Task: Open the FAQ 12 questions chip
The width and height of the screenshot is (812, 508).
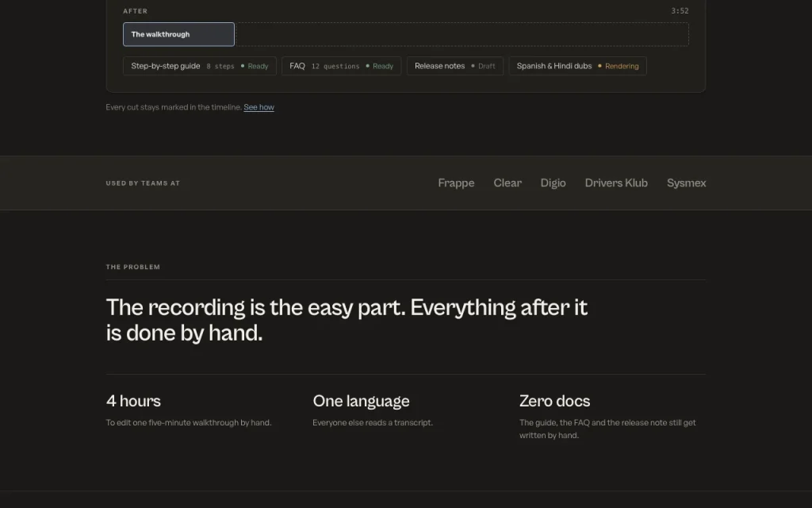Action: [x=341, y=66]
